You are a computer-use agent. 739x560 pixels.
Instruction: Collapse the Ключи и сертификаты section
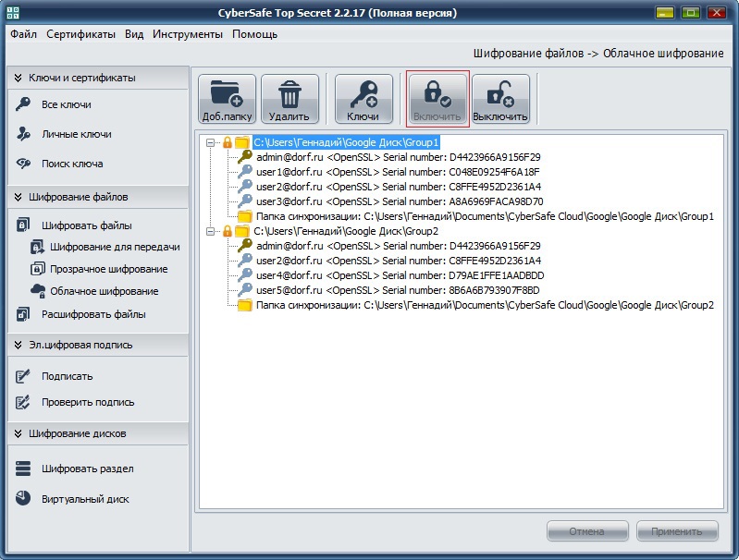click(18, 78)
